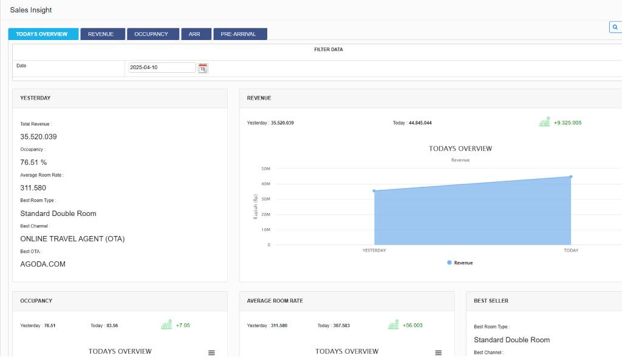Click the search magnifier icon
This screenshot has width=622, height=364.
pos(615,27)
